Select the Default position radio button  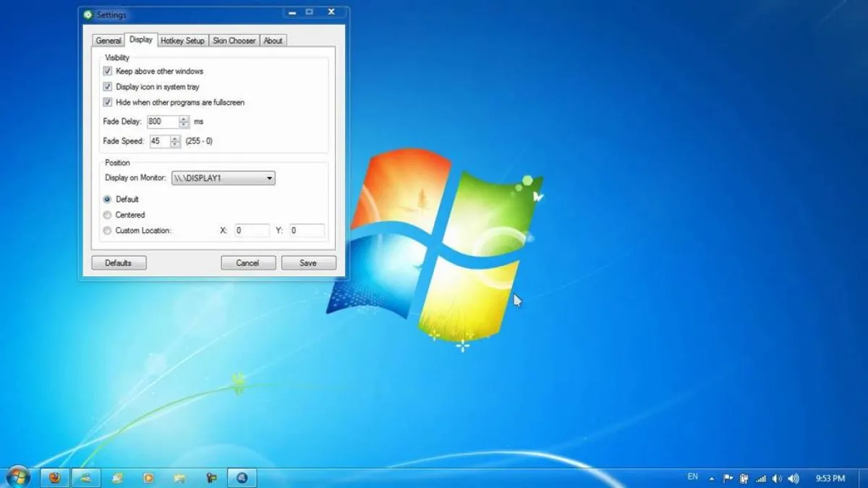108,199
